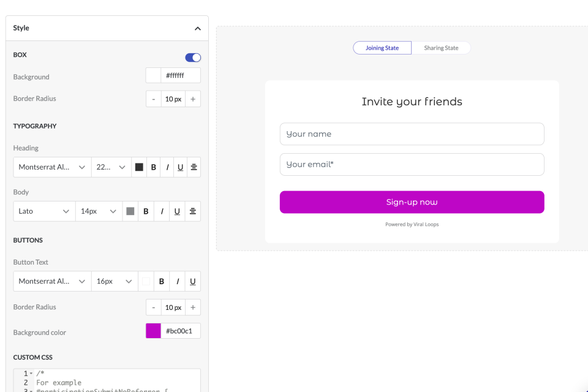The width and height of the screenshot is (588, 392).
Task: Open Heading text alignment options
Action: [194, 167]
